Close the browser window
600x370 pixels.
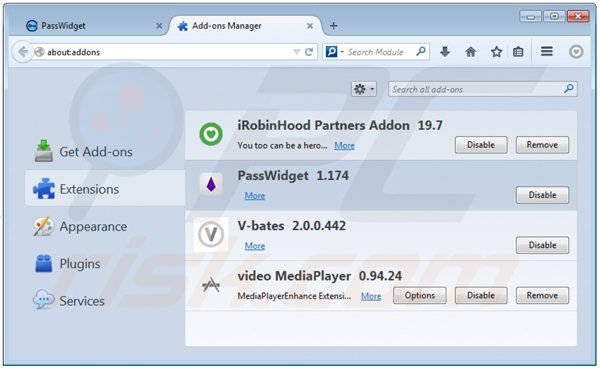(578, 16)
